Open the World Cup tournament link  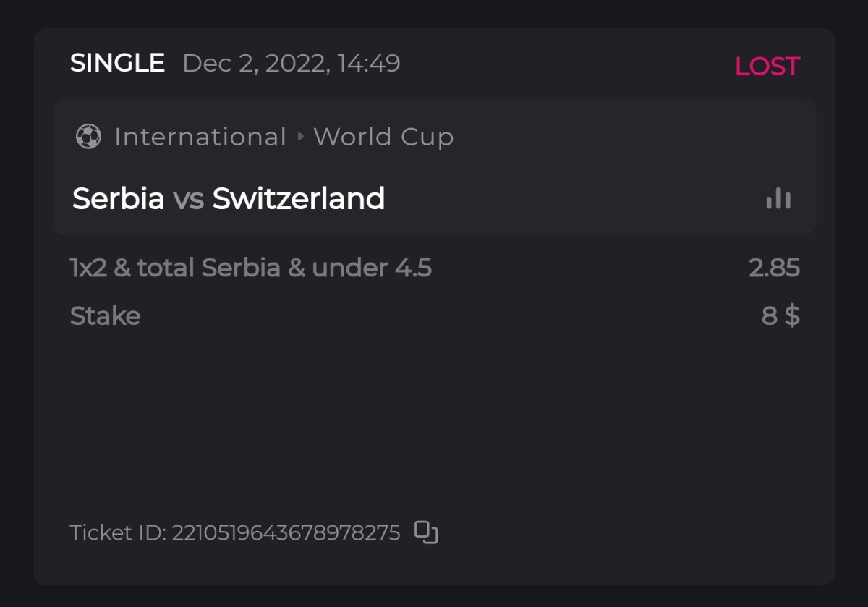click(x=383, y=137)
